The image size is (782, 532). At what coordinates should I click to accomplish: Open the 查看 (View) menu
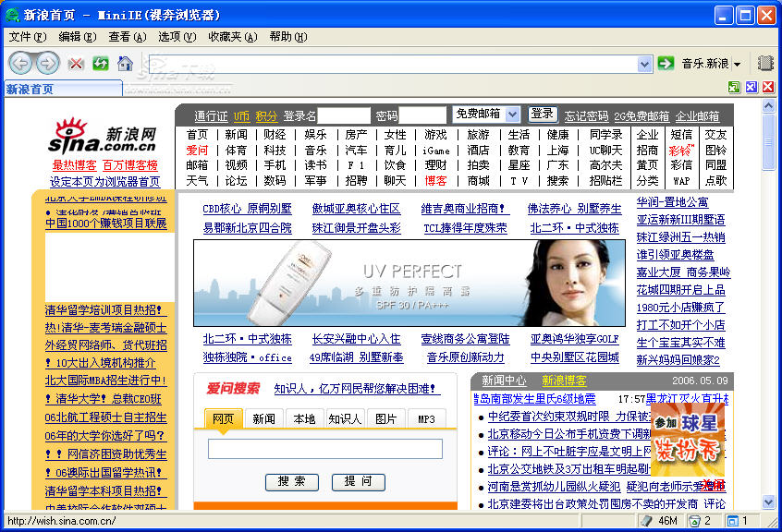pos(127,37)
